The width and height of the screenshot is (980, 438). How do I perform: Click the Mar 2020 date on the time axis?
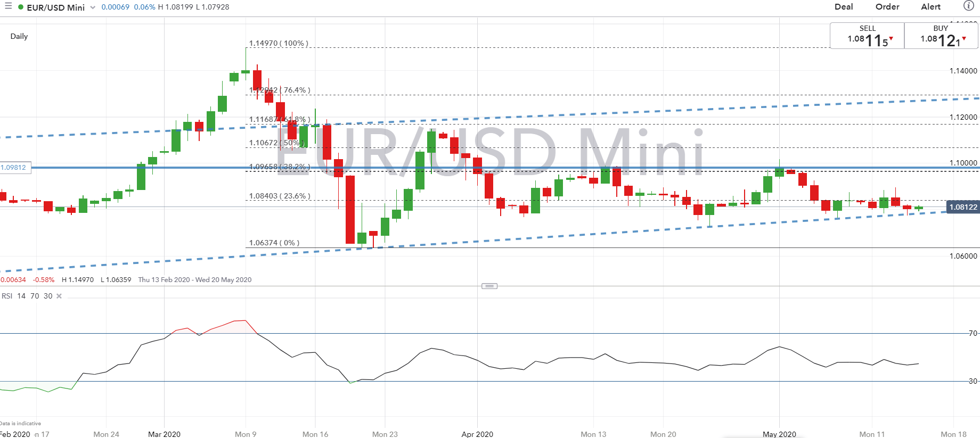[x=164, y=434]
